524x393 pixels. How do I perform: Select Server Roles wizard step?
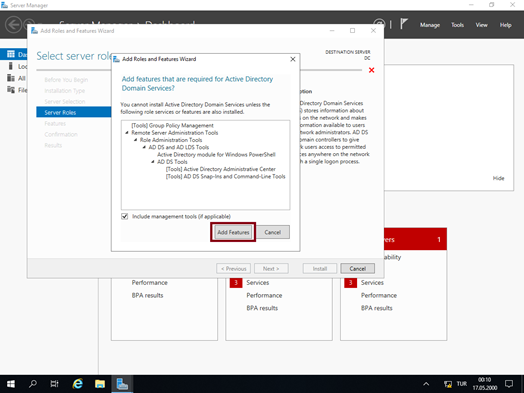(74, 112)
